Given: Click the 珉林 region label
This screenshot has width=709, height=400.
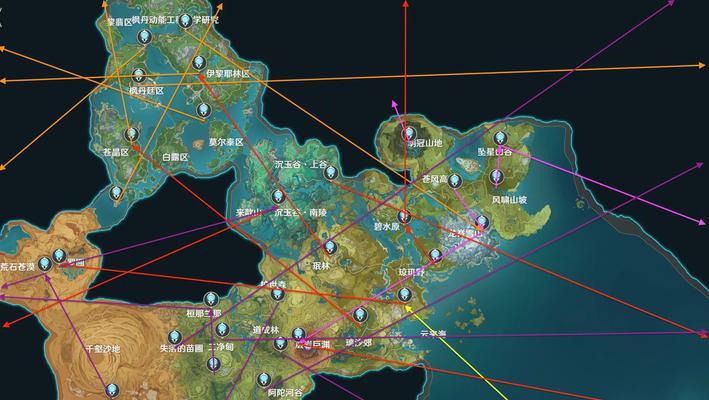Looking at the screenshot, I should tap(321, 266).
